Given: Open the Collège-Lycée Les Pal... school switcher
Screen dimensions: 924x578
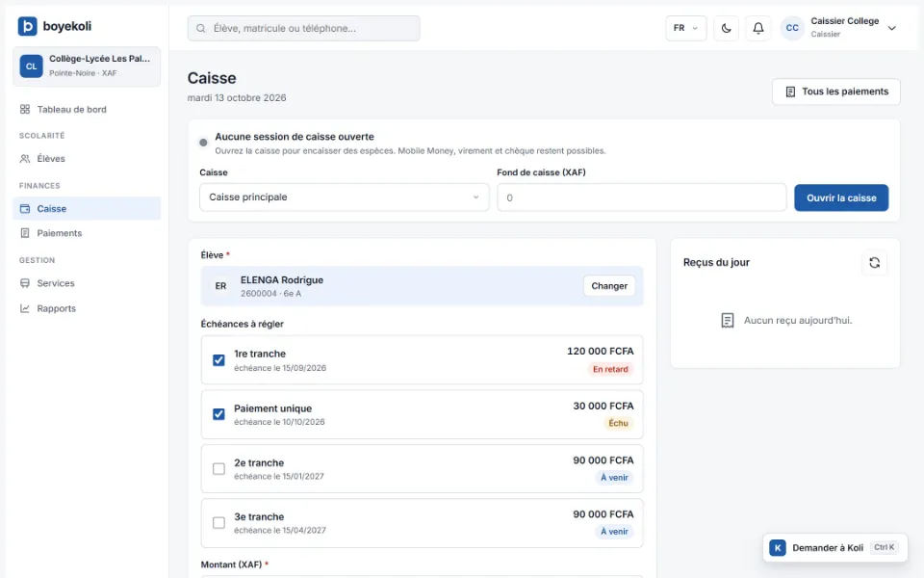Looking at the screenshot, I should [x=87, y=66].
